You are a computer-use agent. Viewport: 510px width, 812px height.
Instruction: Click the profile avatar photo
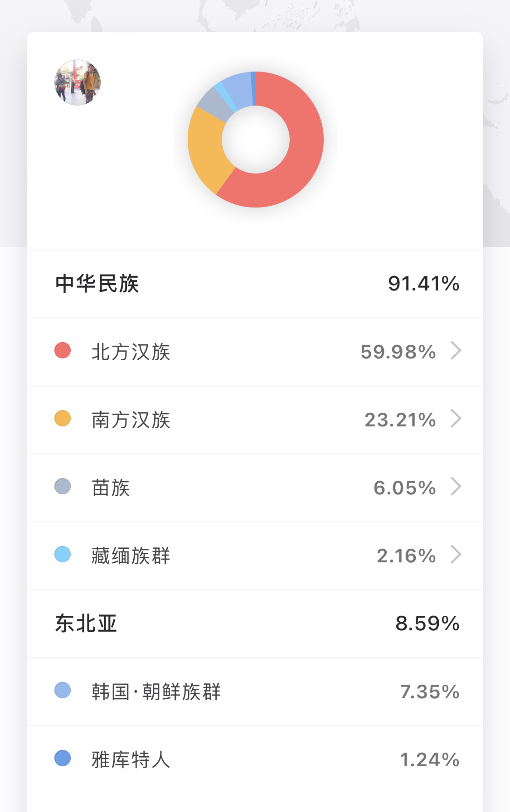point(78,82)
